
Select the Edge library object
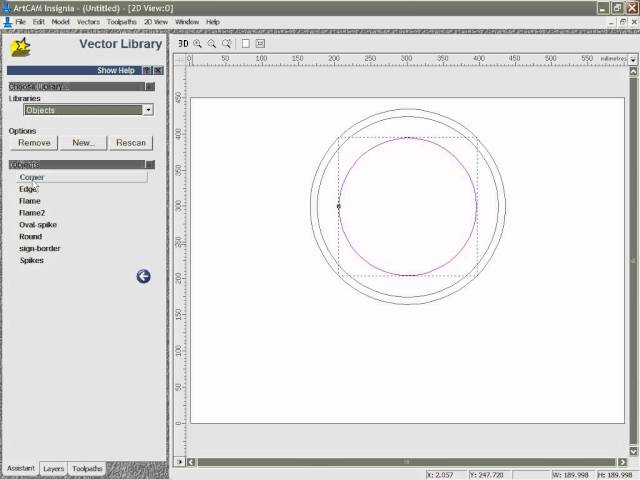pos(28,189)
